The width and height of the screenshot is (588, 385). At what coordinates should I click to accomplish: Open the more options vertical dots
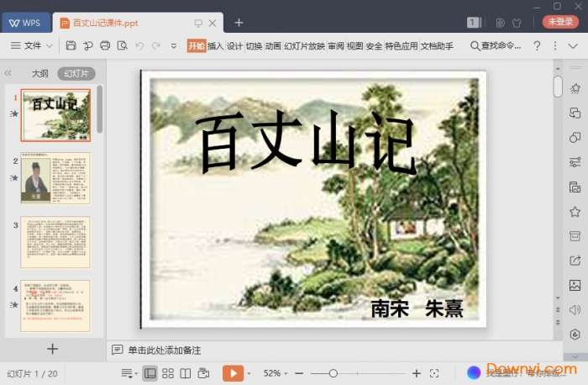tap(555, 45)
